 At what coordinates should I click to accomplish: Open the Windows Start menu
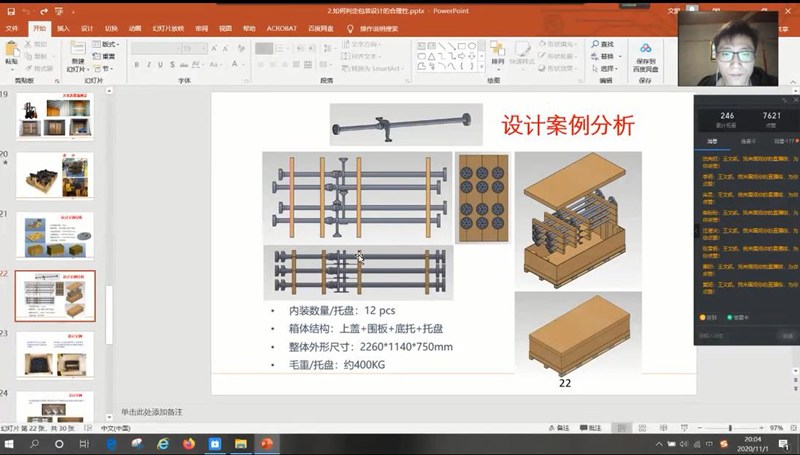coord(10,443)
